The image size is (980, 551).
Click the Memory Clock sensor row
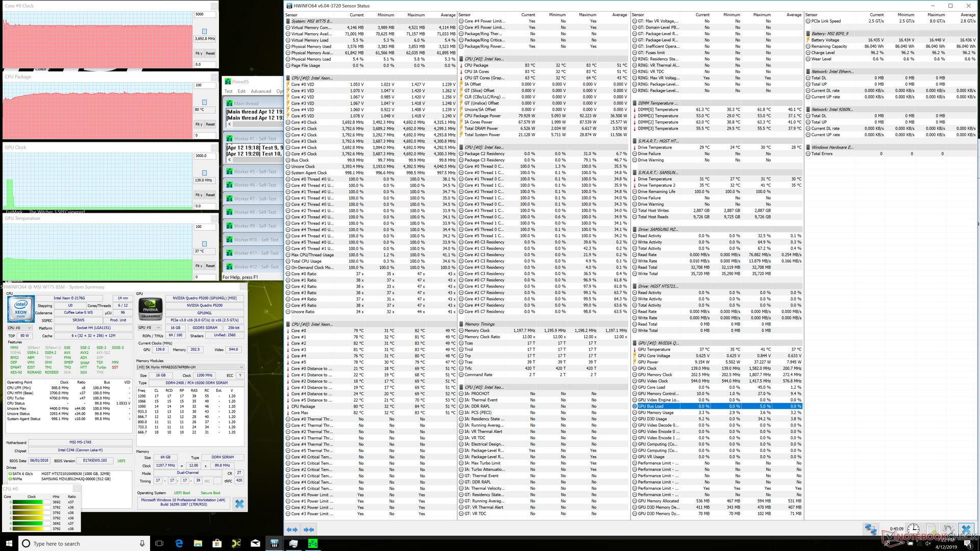pyautogui.click(x=544, y=331)
